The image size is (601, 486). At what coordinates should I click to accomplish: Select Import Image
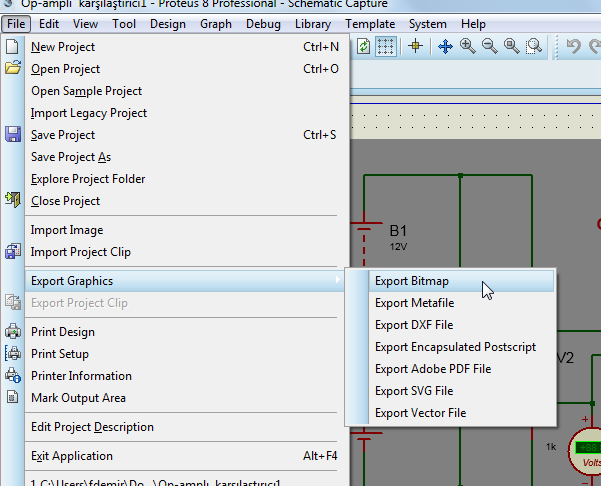187,230
